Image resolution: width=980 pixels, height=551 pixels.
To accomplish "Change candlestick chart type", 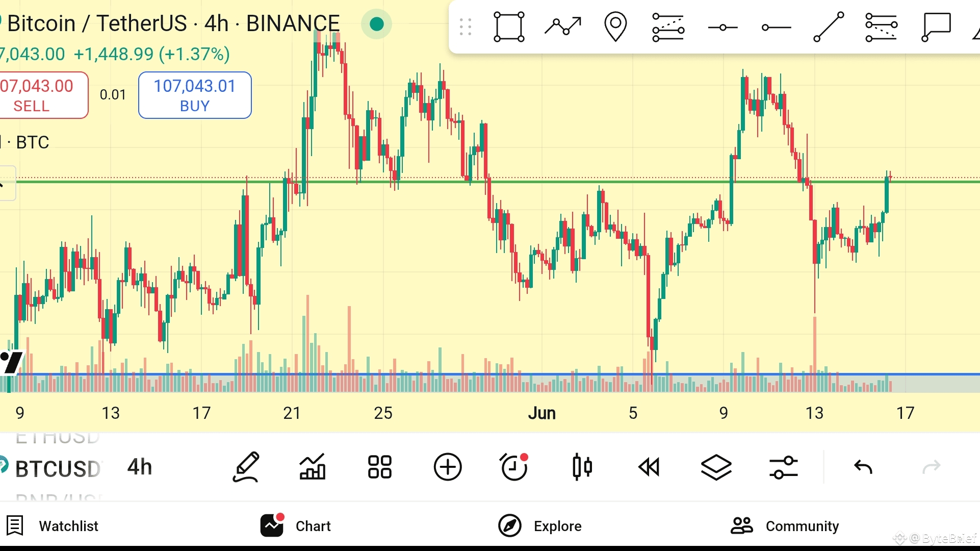I will (x=582, y=467).
